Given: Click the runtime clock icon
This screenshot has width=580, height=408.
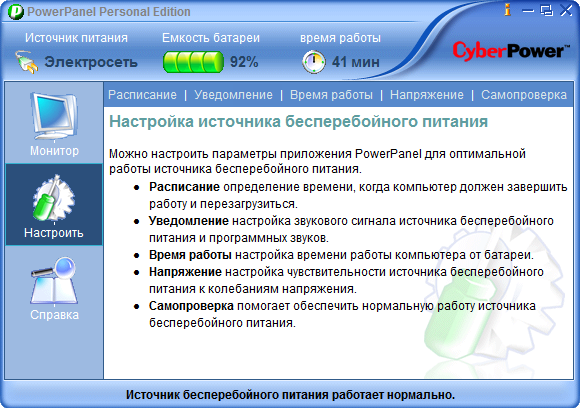Looking at the screenshot, I should click(314, 62).
